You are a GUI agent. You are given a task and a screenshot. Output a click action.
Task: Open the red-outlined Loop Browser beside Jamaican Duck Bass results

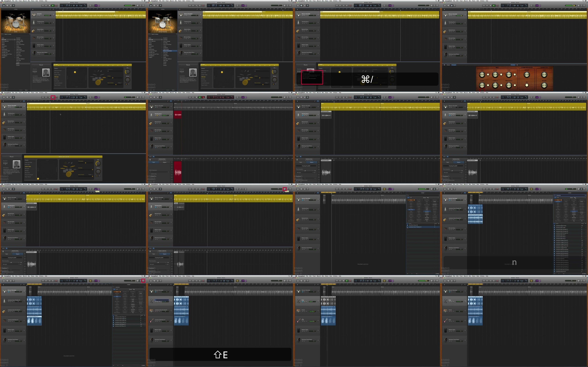143,281
